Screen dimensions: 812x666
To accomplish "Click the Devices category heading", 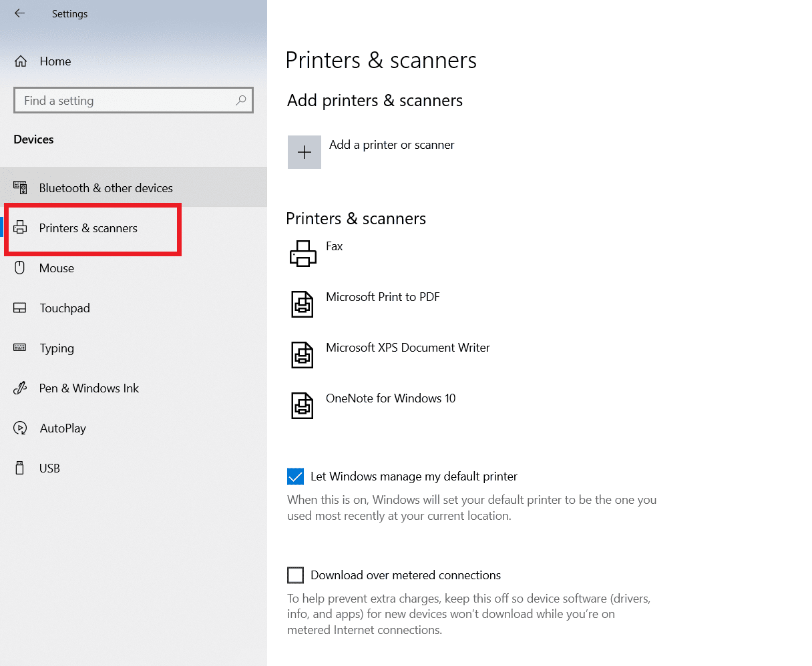I will [x=33, y=139].
